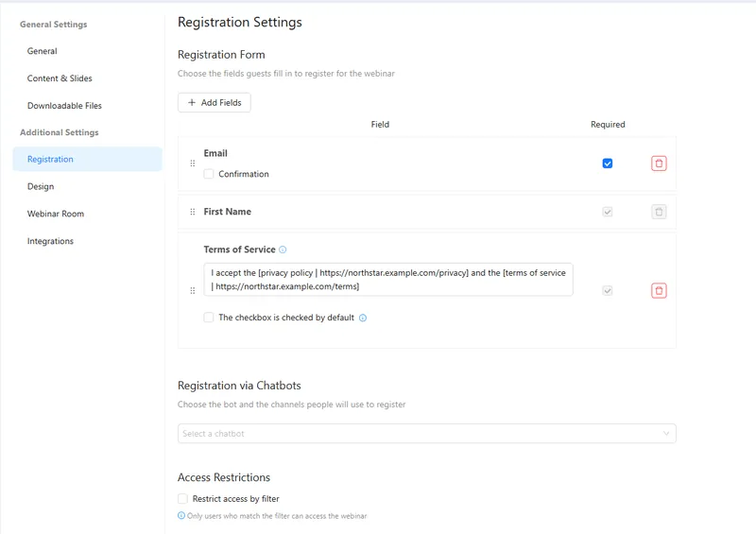Screen dimensions: 756x534
Task: Remove the Terms of Service field via trash icon
Action: tap(659, 290)
